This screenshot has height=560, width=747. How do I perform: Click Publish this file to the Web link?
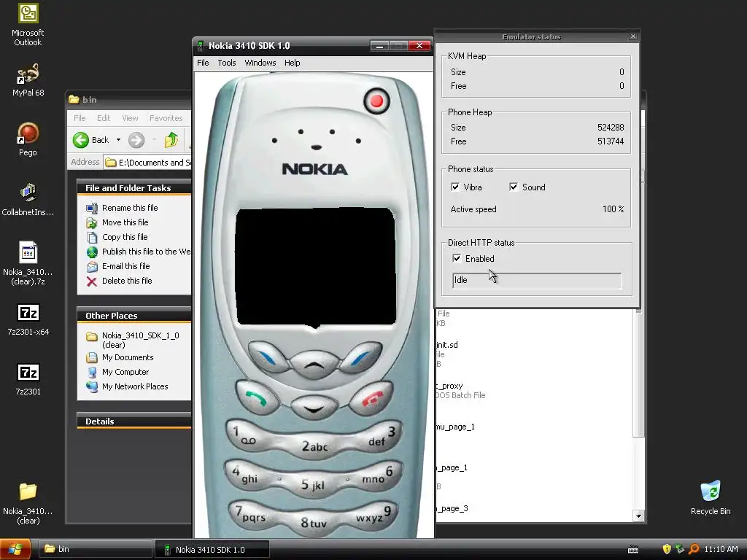pos(146,252)
